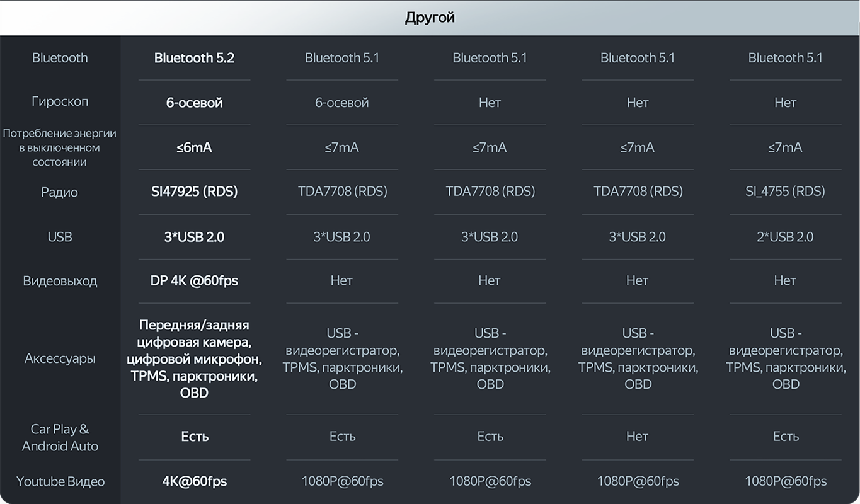Click the "Другой" section header
The width and height of the screenshot is (860, 504).
click(x=430, y=18)
